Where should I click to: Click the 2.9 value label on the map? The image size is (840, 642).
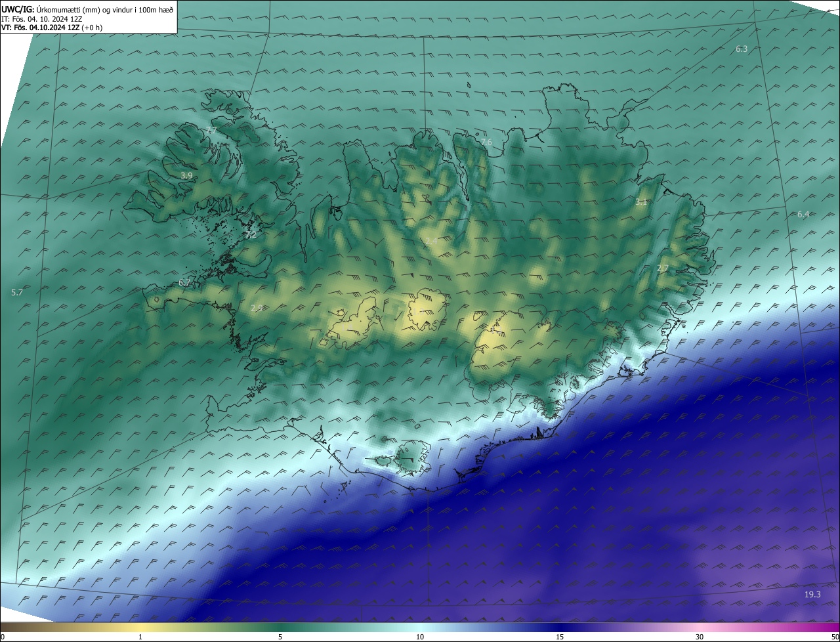(x=257, y=308)
